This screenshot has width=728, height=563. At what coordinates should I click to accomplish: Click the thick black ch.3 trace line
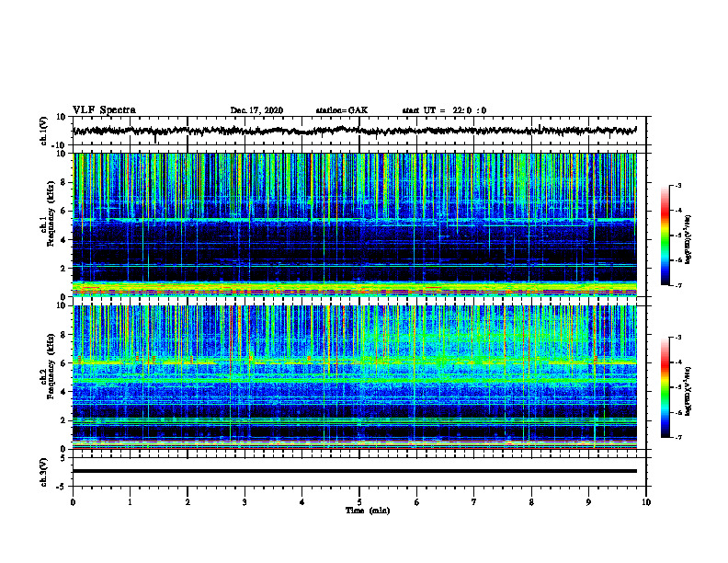(354, 471)
